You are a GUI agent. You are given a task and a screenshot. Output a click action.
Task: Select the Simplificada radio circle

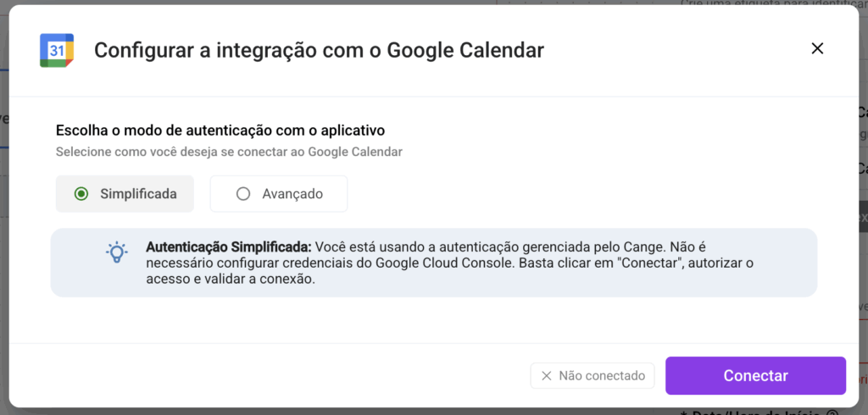click(x=81, y=194)
